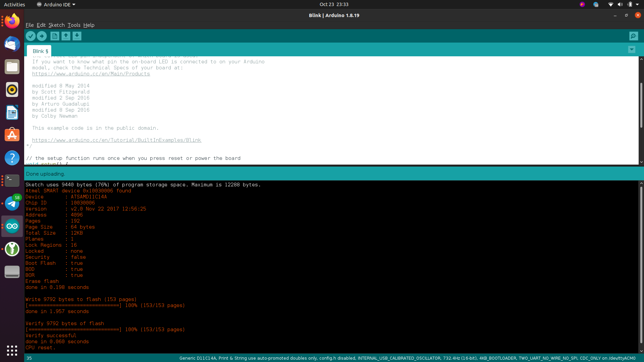Click the 'Page Size : 64 bytes' line
The width and height of the screenshot is (644, 362).
tap(60, 227)
